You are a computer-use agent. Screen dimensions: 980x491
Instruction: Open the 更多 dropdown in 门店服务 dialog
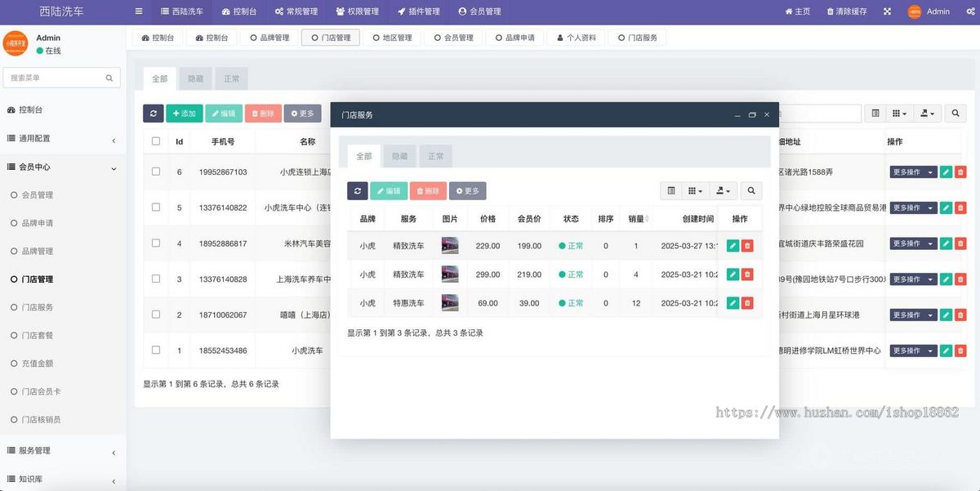click(467, 190)
